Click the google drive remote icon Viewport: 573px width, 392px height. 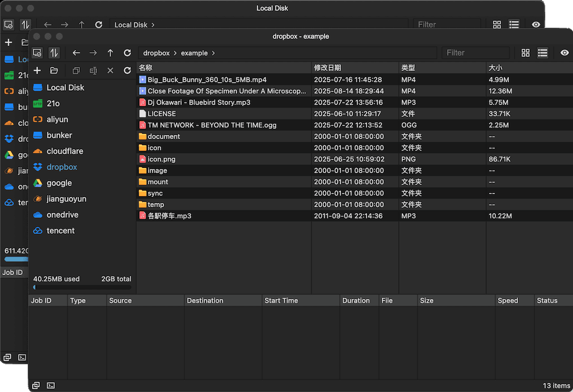coord(37,183)
